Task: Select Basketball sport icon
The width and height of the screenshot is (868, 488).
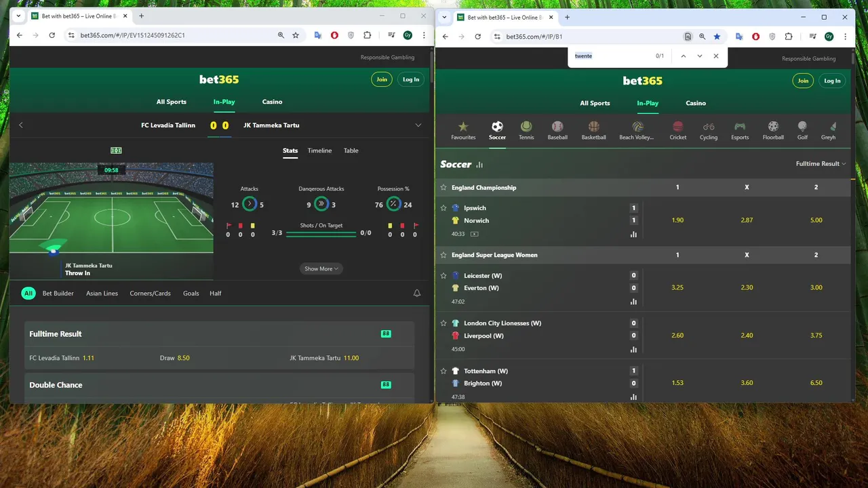Action: (593, 130)
